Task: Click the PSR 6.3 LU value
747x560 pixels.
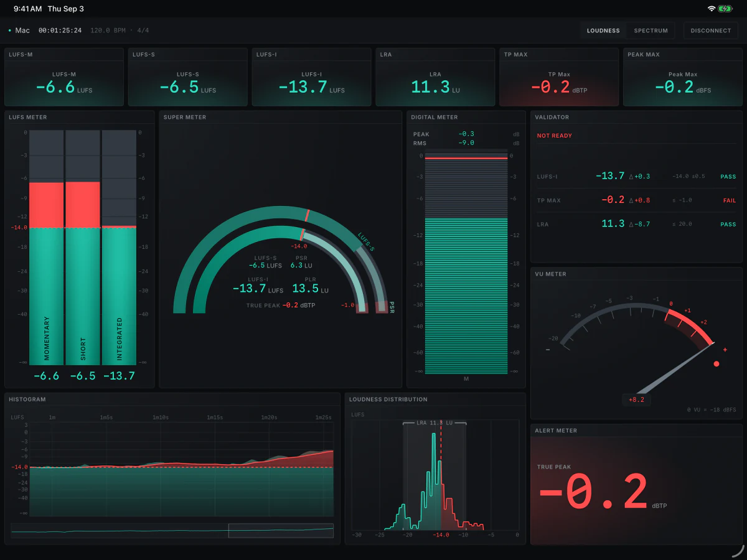Action: [x=301, y=265]
